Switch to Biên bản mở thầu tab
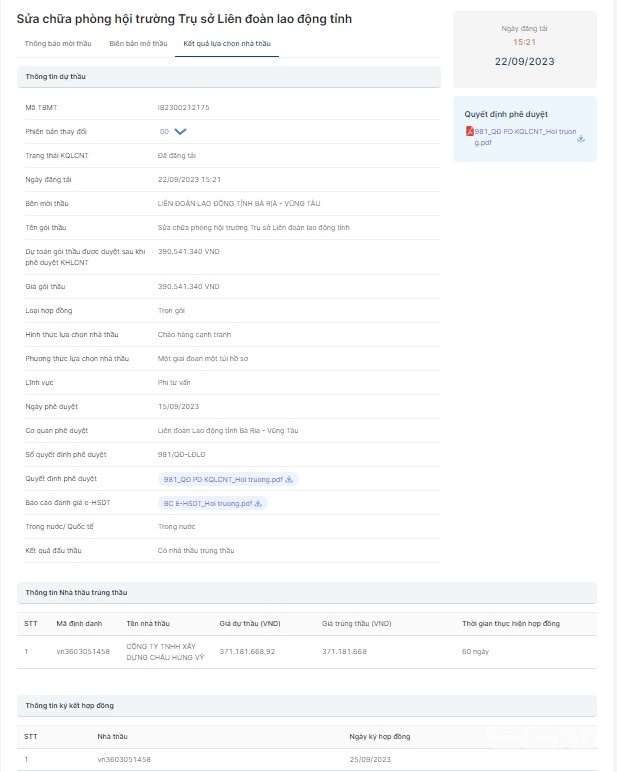The height and width of the screenshot is (772, 617). tap(138, 44)
